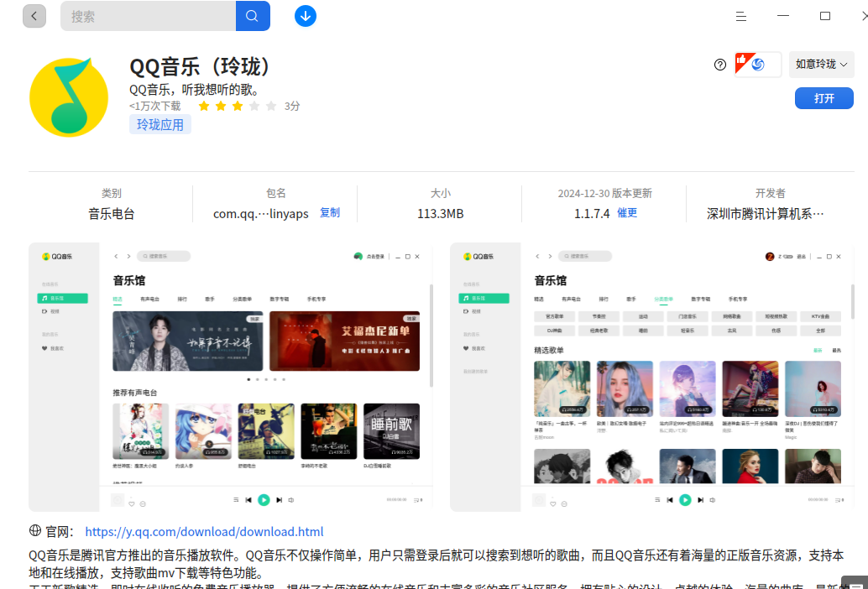
Task: Click the fifth rating star
Action: (270, 106)
